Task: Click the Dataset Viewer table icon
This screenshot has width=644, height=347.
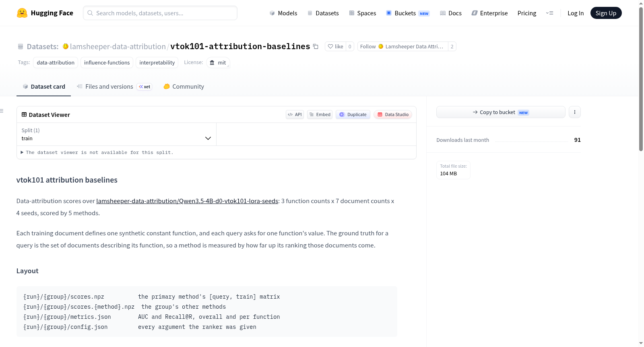Action: [24, 115]
